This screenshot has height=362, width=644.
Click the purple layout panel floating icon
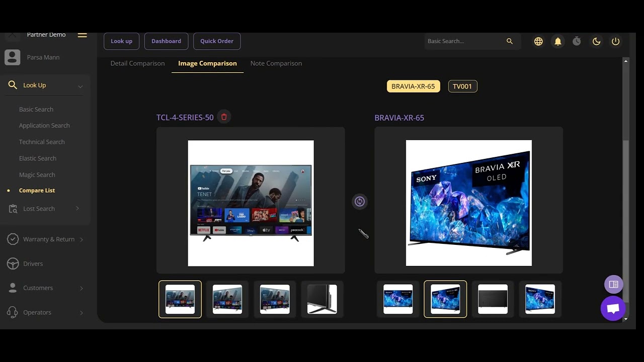(x=613, y=285)
